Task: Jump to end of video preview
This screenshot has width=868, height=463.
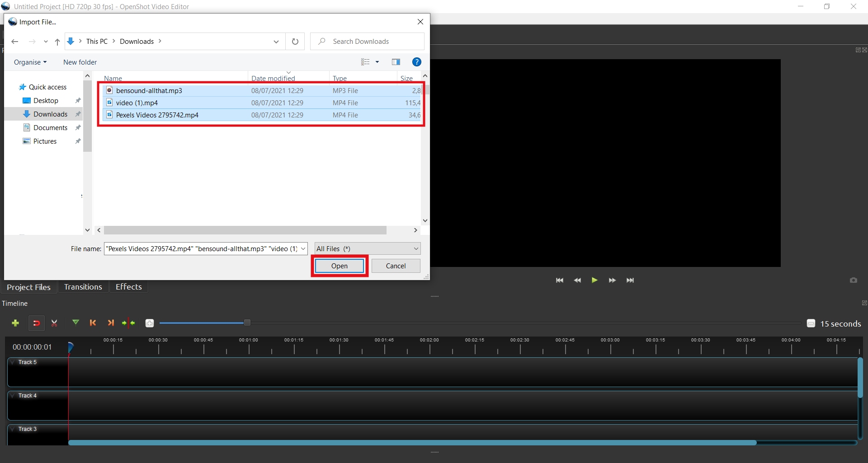Action: tap(630, 280)
